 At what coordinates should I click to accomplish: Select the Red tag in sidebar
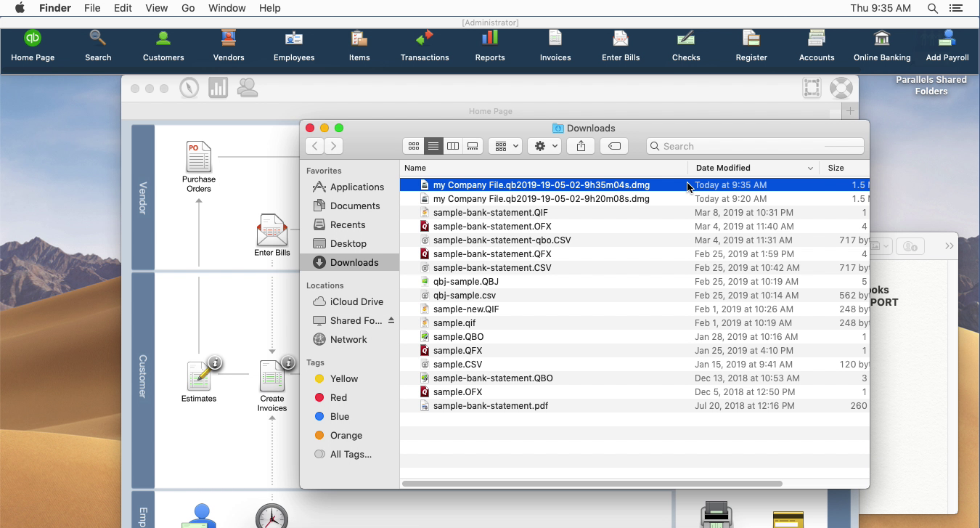(x=349, y=397)
